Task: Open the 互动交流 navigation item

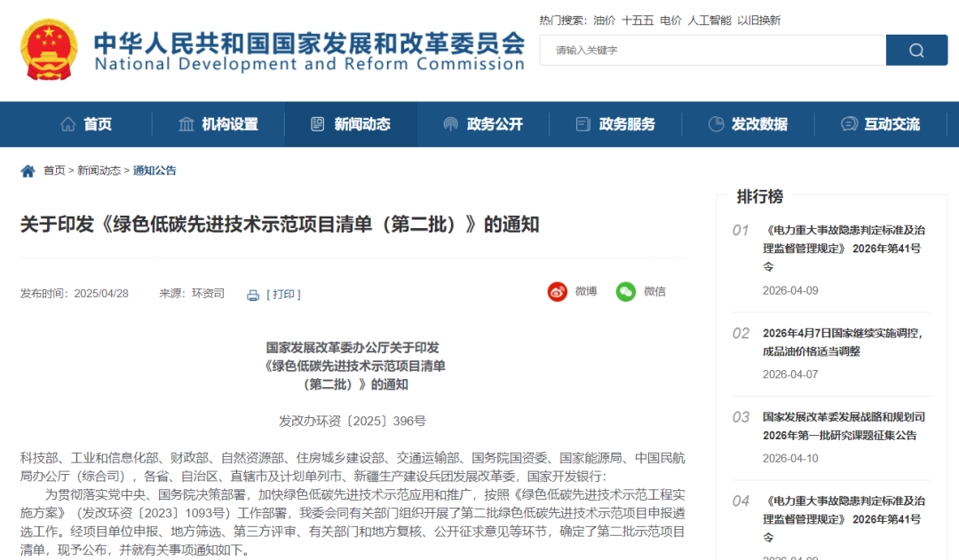Action: pos(880,124)
